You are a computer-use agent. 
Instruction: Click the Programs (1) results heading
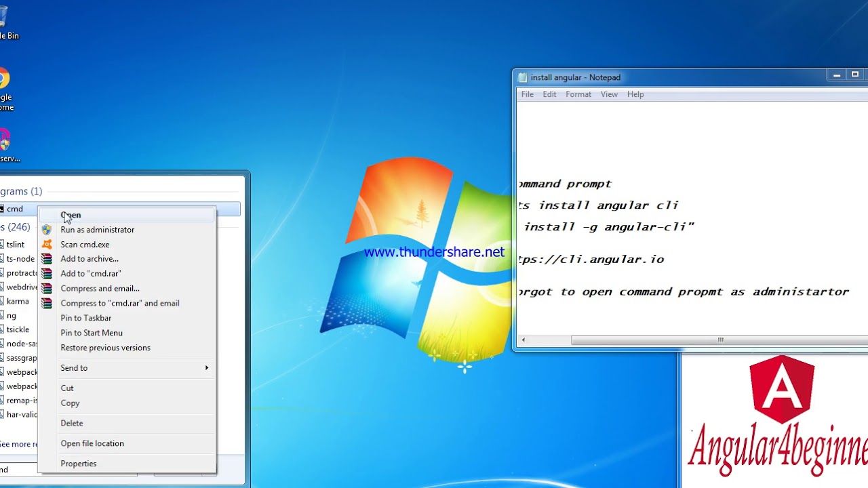tap(21, 192)
